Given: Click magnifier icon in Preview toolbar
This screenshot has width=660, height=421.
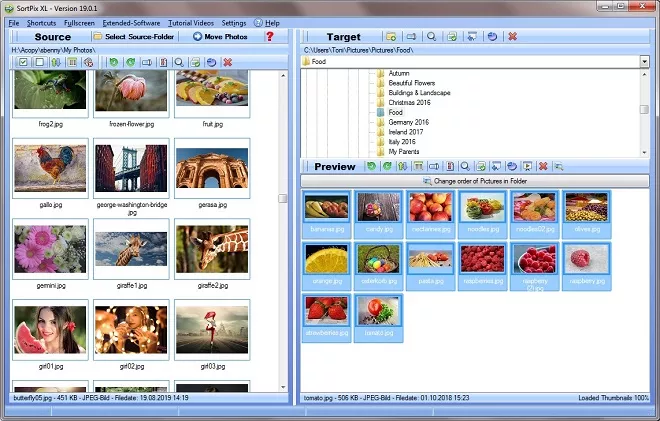Looking at the screenshot, I should click(466, 166).
